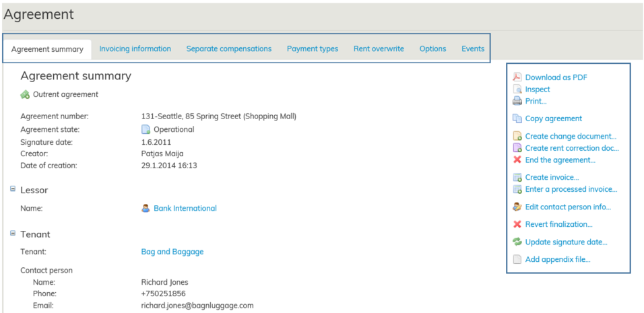Click the green Update signature date icon
The width and height of the screenshot is (644, 313).
click(517, 242)
